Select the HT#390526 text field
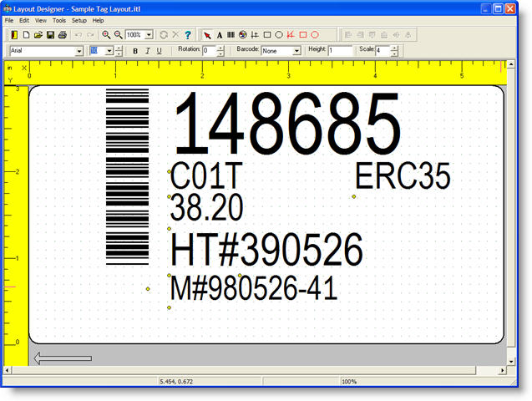The image size is (532, 401). [266, 249]
